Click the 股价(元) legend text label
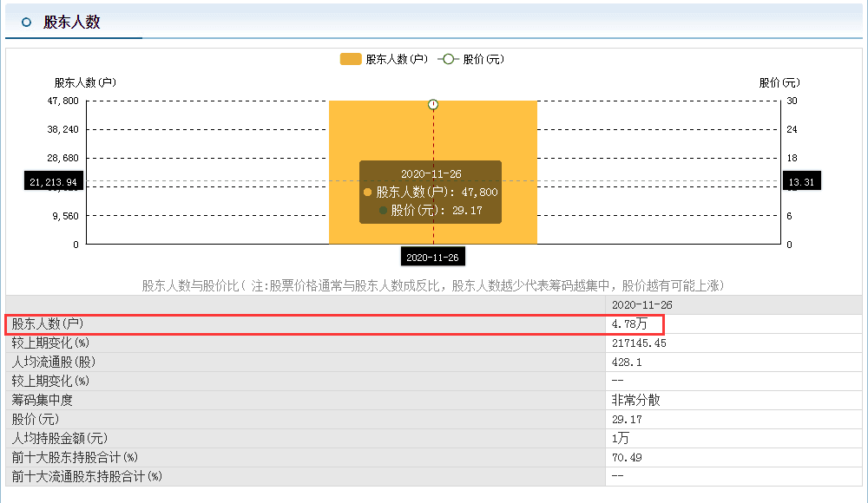 click(x=483, y=59)
